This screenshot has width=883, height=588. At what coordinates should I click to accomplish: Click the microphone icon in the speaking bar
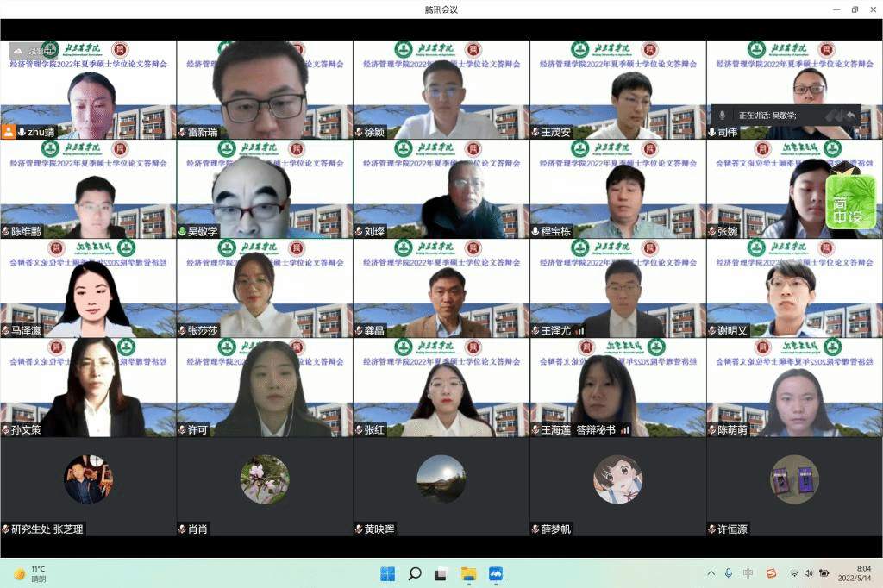[722, 116]
